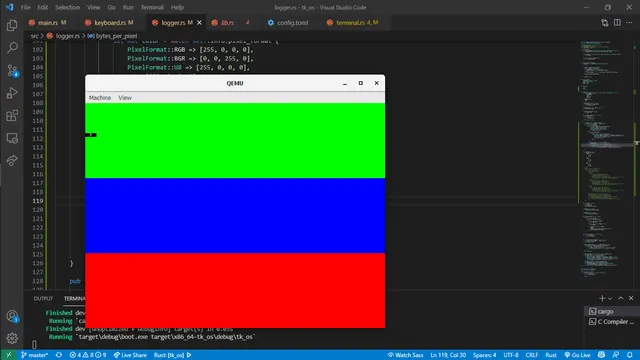The height and width of the screenshot is (360, 640).
Task: Split the editor right
Action: [617, 23]
